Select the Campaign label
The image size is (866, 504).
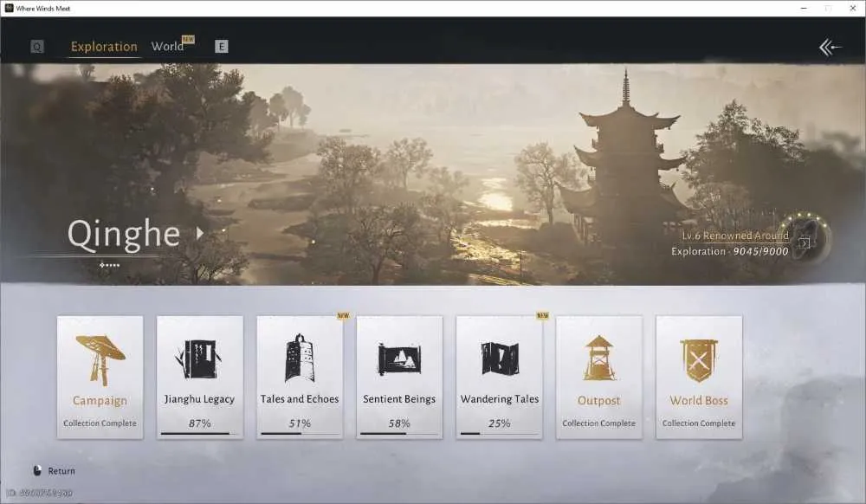click(100, 401)
